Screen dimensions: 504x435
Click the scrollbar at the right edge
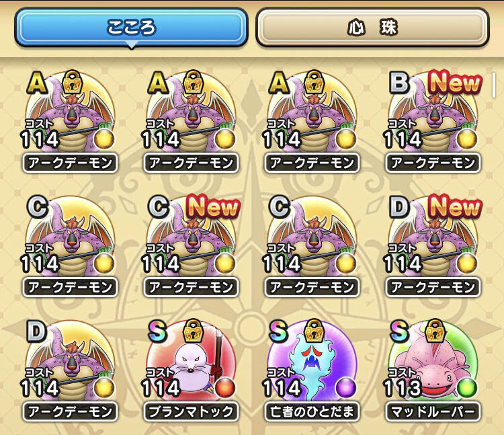click(x=494, y=85)
